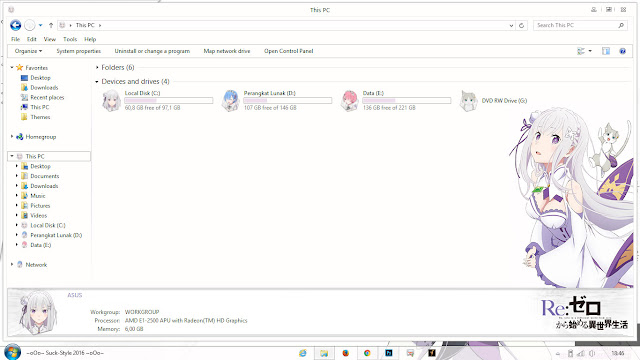Select the DVD RW Drive (G:) icon
The image size is (640, 360).
coord(468,100)
